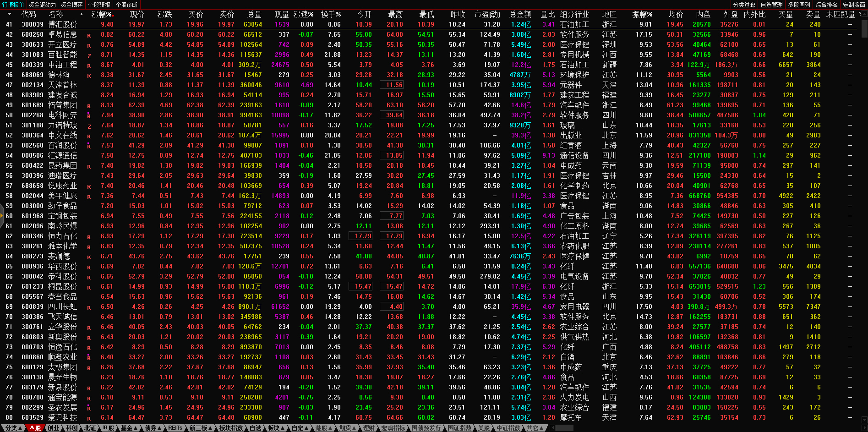The height and width of the screenshot is (432, 868).
Task: Select the 四川长虹 stock row
Action: [x=62, y=306]
